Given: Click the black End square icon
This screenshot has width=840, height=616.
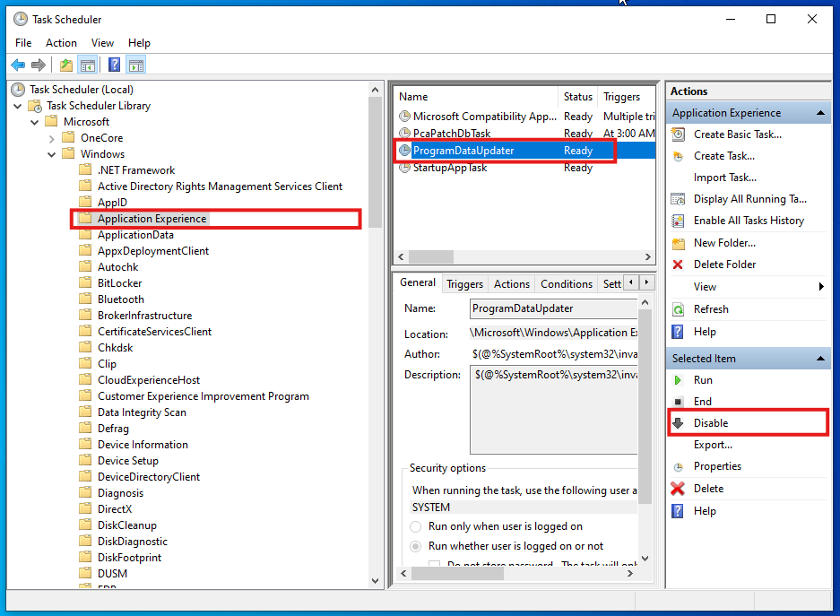Looking at the screenshot, I should pos(679,402).
